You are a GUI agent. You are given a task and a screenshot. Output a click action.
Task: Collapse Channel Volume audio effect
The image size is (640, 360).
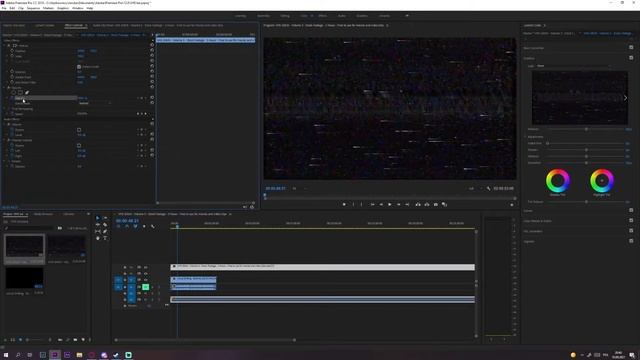[x=5, y=140]
